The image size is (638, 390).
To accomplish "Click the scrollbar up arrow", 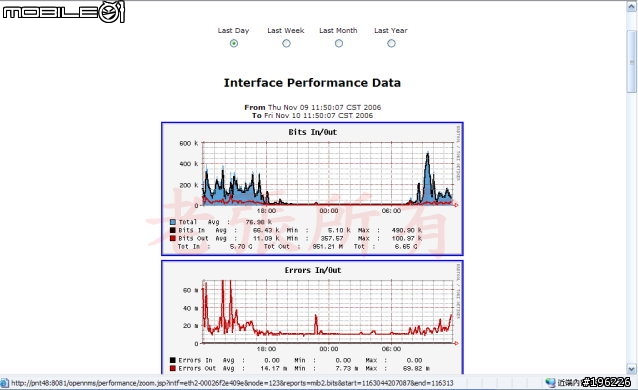I will click(631, 7).
